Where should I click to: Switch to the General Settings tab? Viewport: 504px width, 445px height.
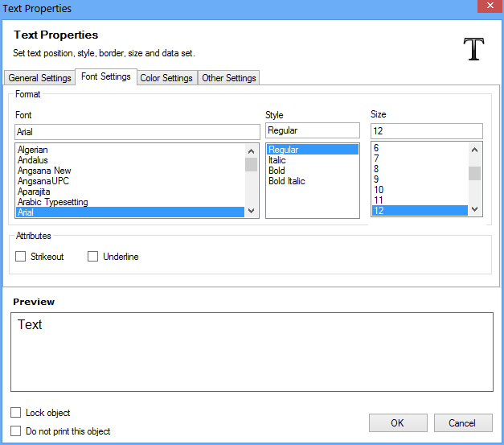click(39, 78)
